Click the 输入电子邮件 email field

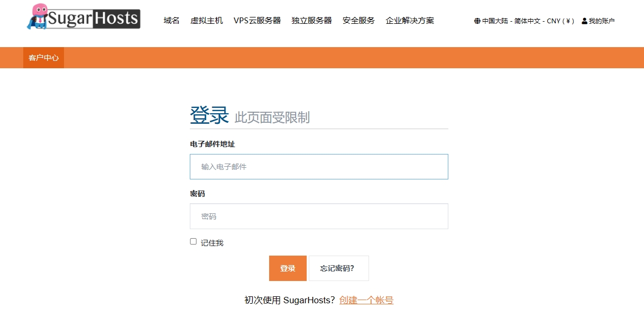pos(318,166)
